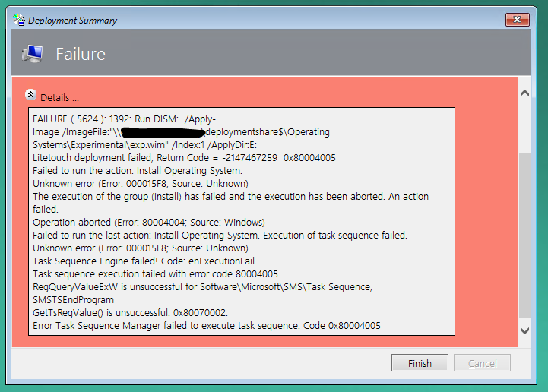548x392 pixels.
Task: Click the grayed-out Cancel button
Action: point(483,363)
